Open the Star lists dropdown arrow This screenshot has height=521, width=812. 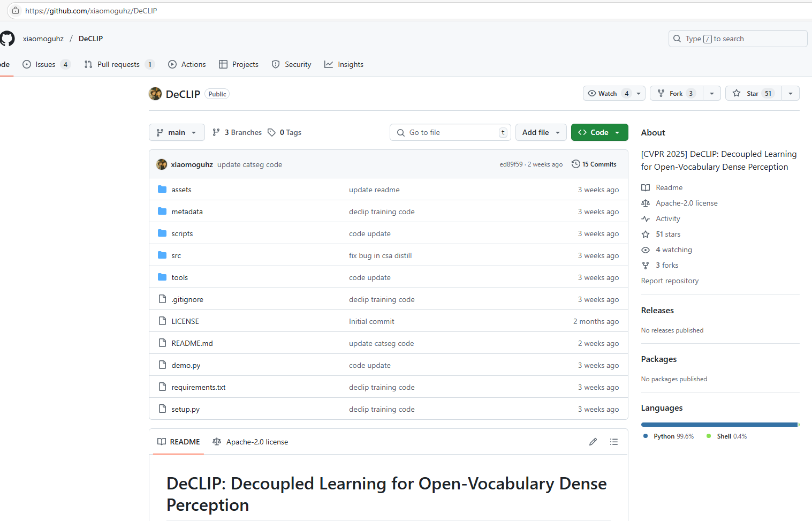pyautogui.click(x=791, y=93)
